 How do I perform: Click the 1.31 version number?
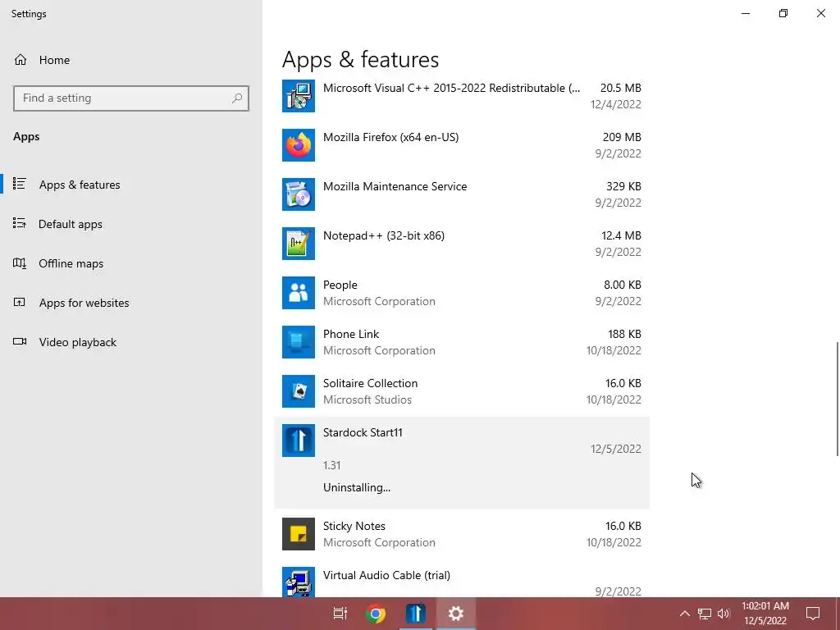pos(331,465)
